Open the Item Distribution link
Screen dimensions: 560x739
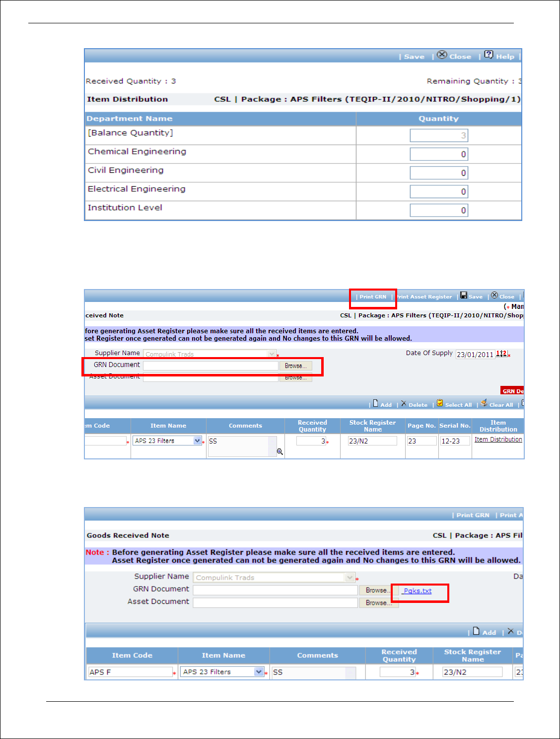pos(498,440)
